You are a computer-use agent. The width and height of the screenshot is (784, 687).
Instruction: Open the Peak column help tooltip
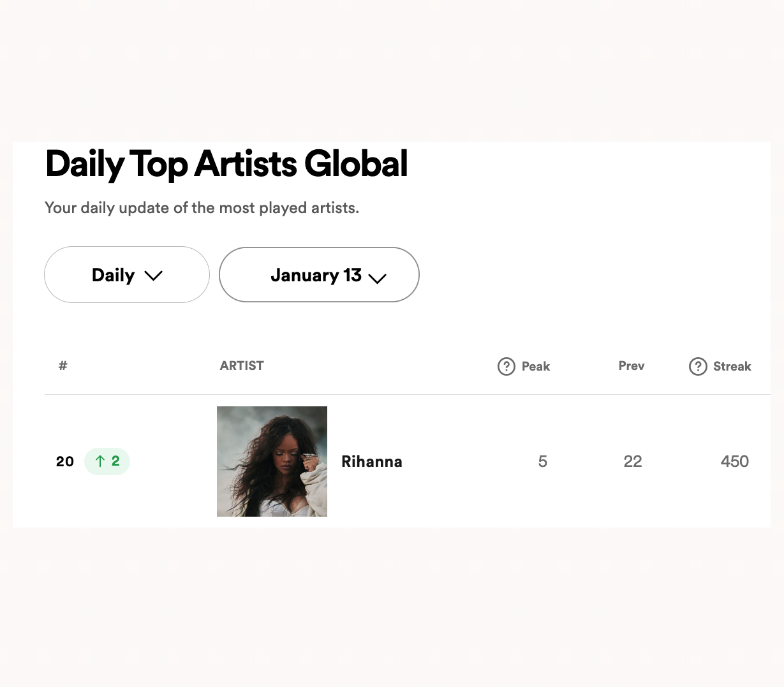coord(506,366)
